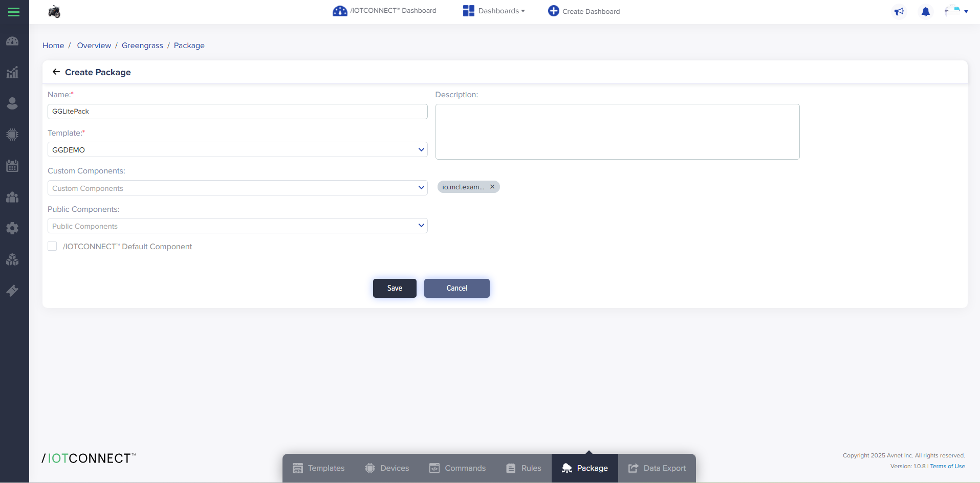
Task: Switch to the Templates tab
Action: tap(318, 468)
